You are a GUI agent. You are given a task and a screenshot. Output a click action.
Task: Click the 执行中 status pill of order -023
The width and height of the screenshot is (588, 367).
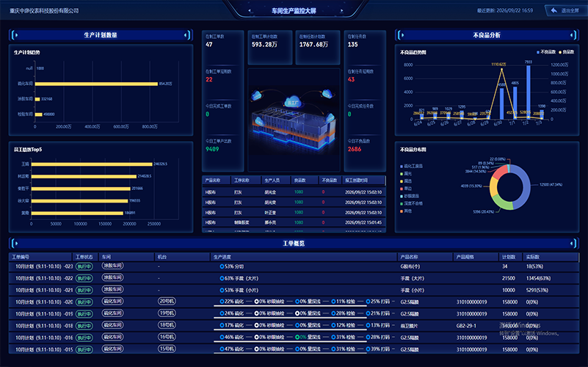click(84, 266)
